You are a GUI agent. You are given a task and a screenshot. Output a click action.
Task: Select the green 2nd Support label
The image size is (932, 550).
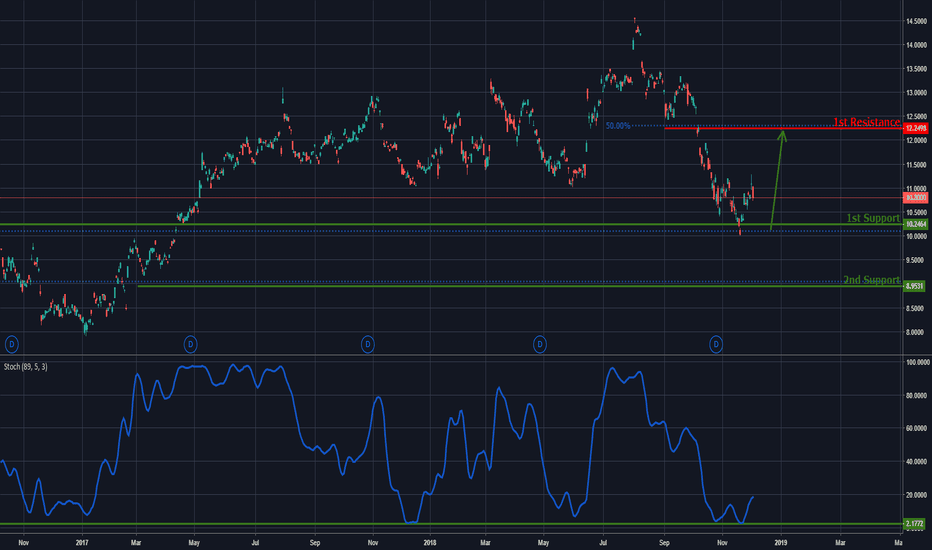coord(871,279)
